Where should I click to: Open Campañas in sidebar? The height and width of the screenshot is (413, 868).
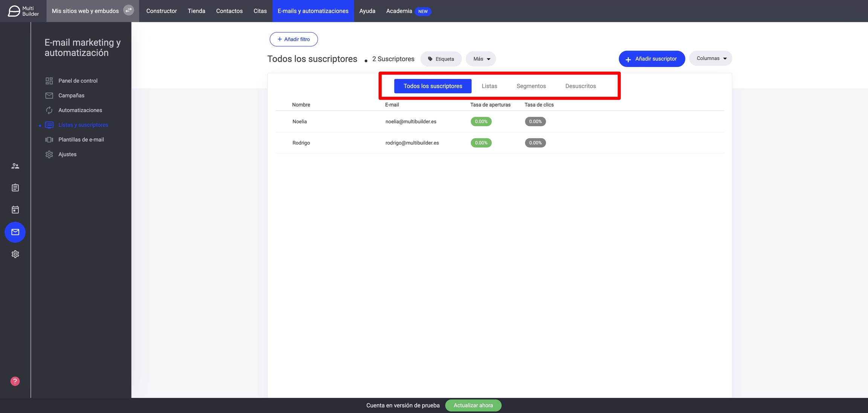pos(71,96)
